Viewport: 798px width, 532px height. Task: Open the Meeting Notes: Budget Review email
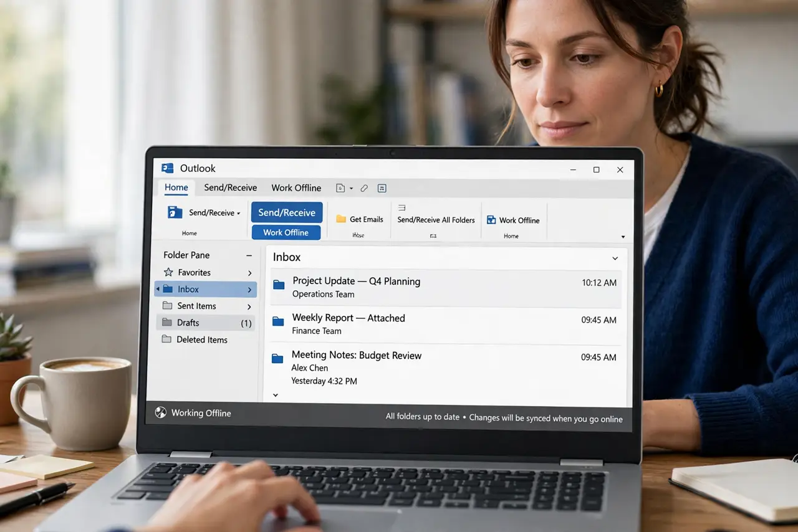pyautogui.click(x=445, y=367)
